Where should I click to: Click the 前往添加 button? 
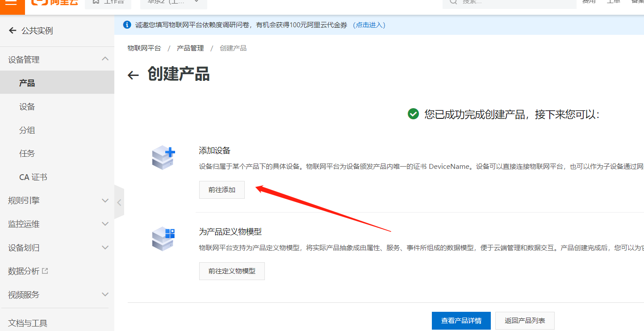[222, 189]
